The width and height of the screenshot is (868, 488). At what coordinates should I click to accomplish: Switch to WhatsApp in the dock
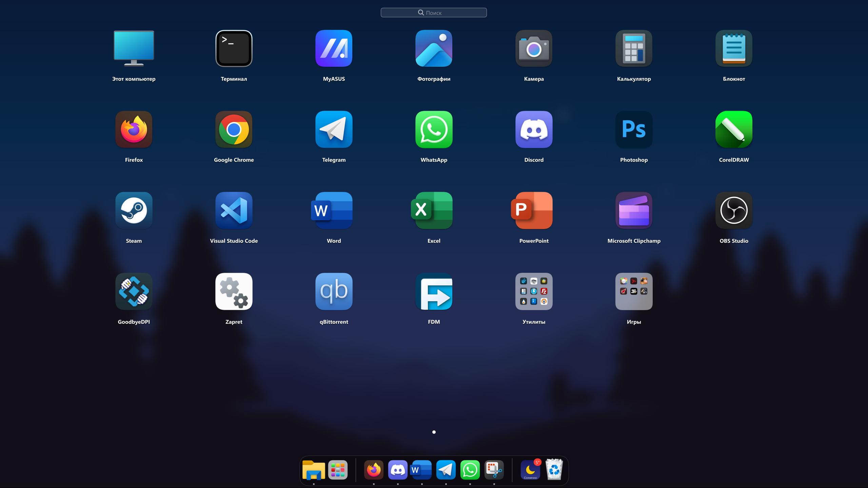point(470,470)
